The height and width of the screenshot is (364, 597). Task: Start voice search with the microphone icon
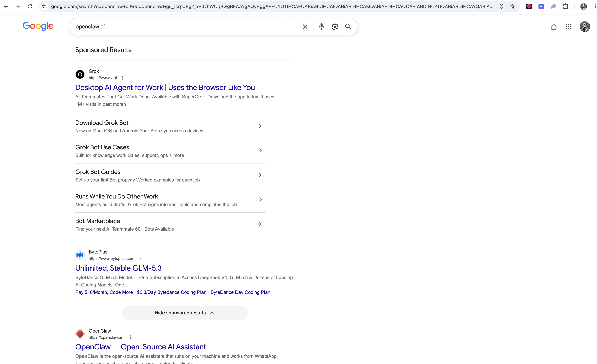(322, 26)
